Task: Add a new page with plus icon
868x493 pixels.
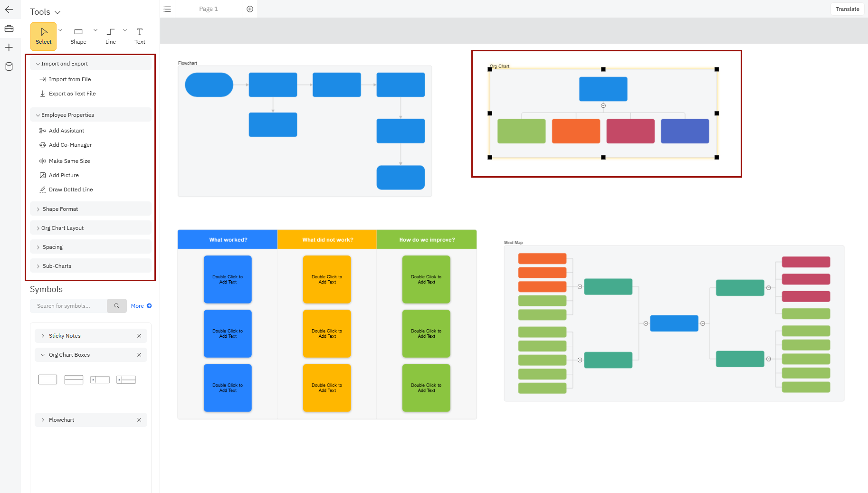Action: (250, 9)
